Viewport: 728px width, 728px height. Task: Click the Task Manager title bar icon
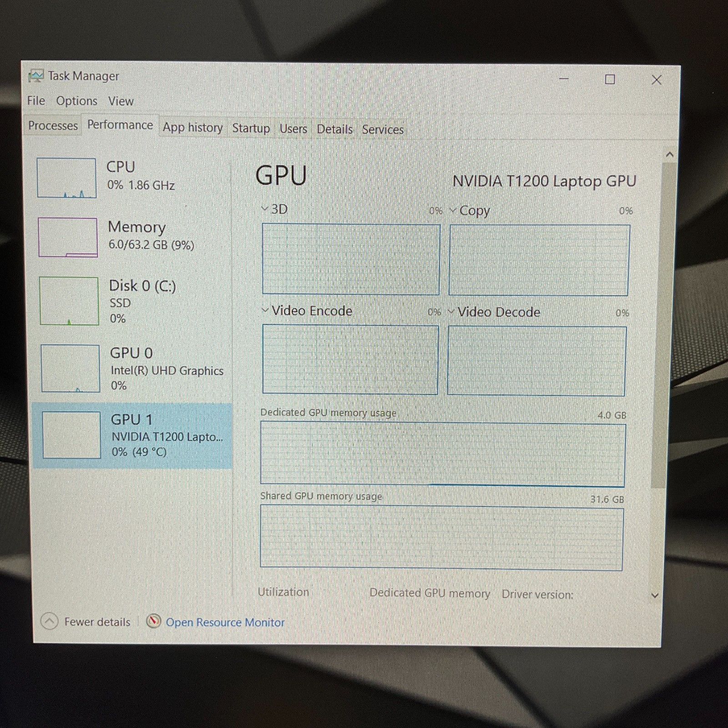coord(35,76)
